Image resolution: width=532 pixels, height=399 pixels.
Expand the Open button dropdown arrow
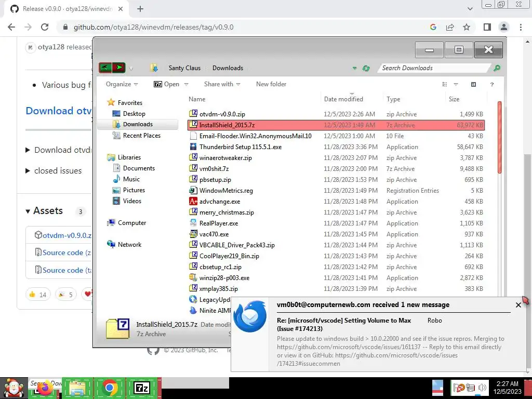click(186, 85)
